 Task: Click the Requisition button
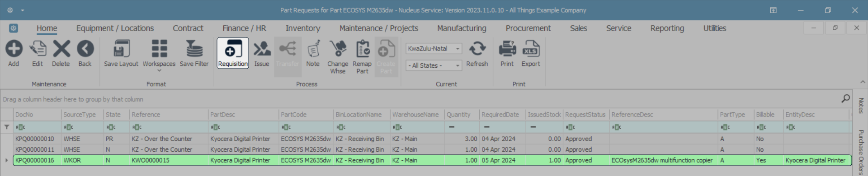[233, 53]
